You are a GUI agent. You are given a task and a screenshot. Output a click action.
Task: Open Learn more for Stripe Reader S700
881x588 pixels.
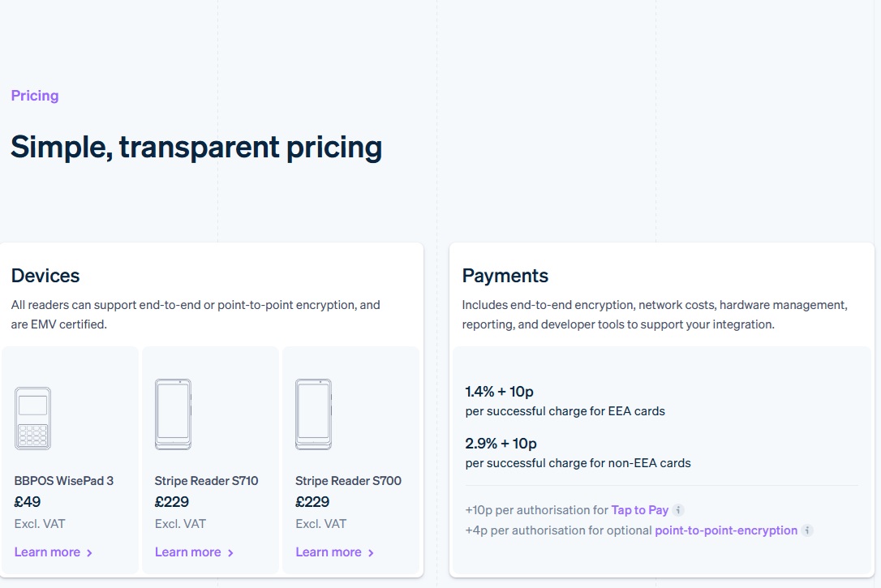tap(329, 552)
